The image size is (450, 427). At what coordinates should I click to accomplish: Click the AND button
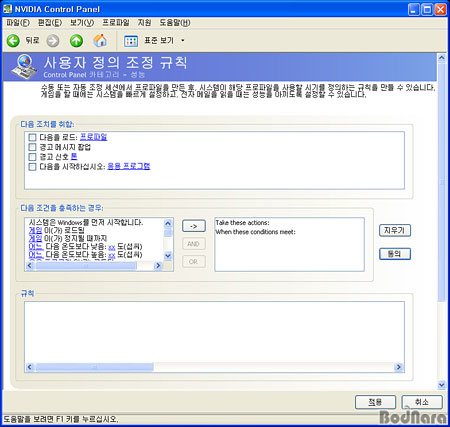pos(194,244)
